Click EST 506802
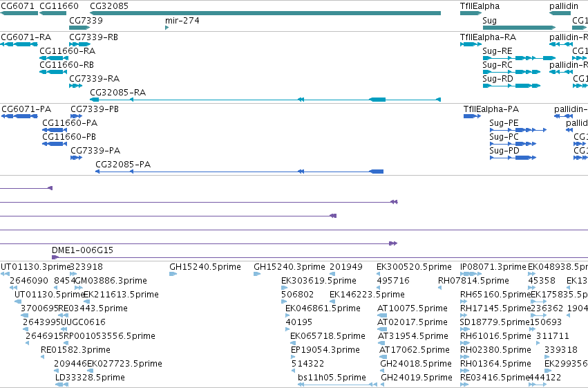The image size is (588, 388). (297, 295)
